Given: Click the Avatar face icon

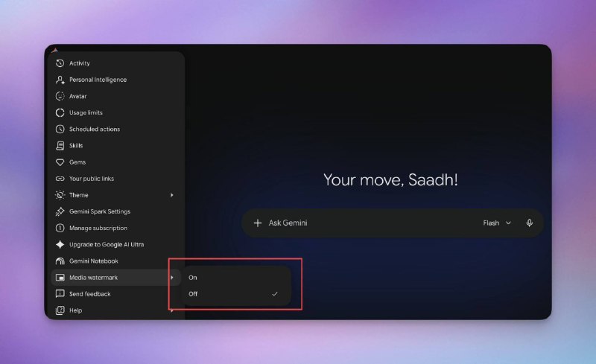Looking at the screenshot, I should (x=60, y=96).
